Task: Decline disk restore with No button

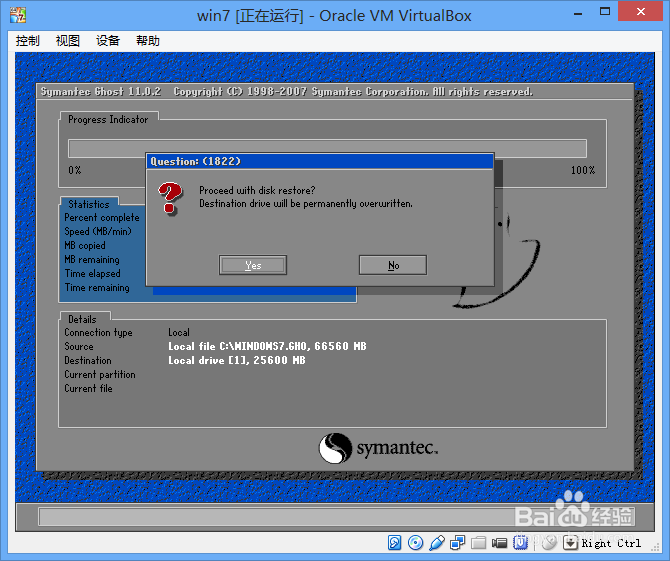Action: coord(393,265)
